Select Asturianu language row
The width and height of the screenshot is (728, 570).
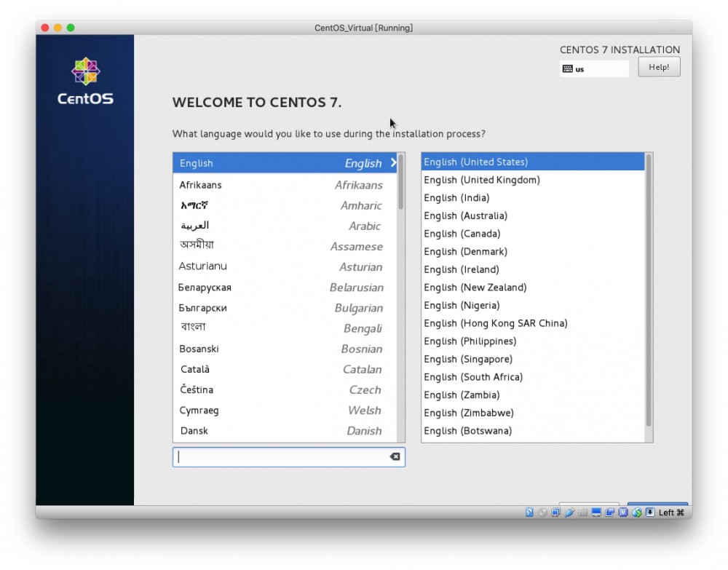[285, 266]
